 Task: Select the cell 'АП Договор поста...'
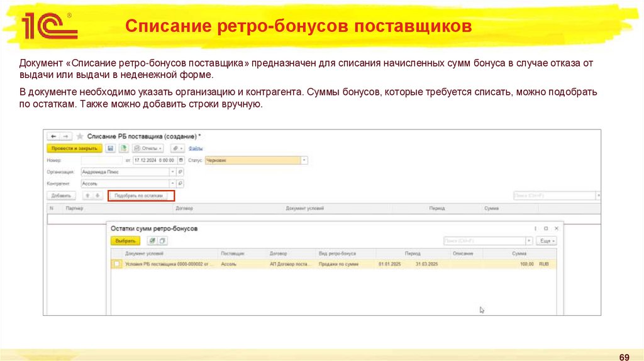coord(291,264)
